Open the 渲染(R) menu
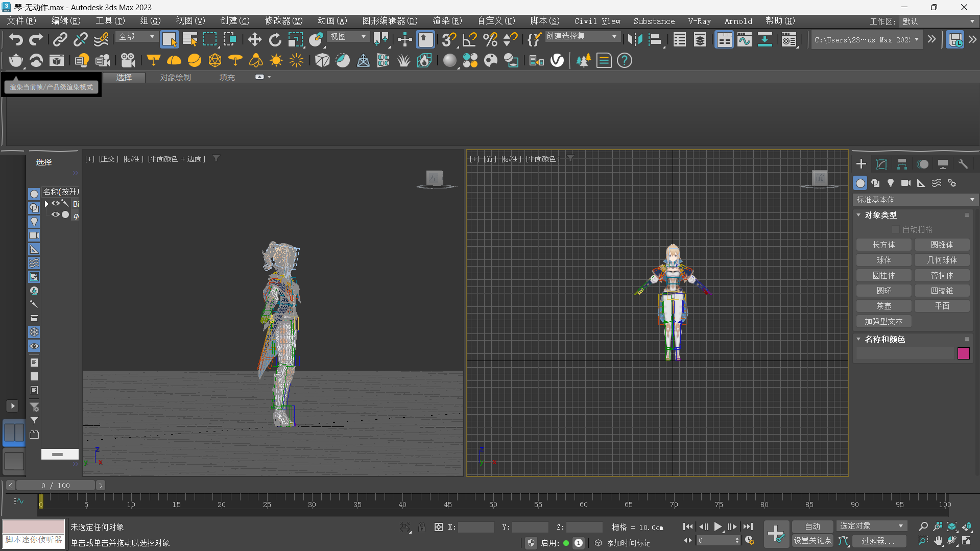The height and width of the screenshot is (551, 980). pyautogui.click(x=447, y=21)
